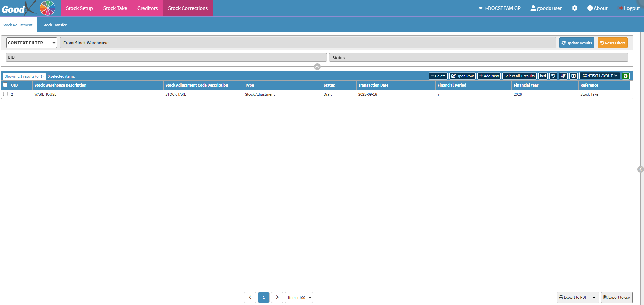Viewport: 644px width, 305px height.
Task: Change the Items per page dropdown
Action: (x=299, y=297)
